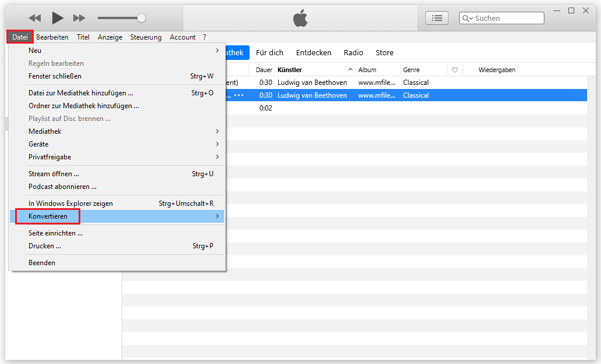Click the heart column header icon
This screenshot has width=601, height=364.
(x=455, y=70)
